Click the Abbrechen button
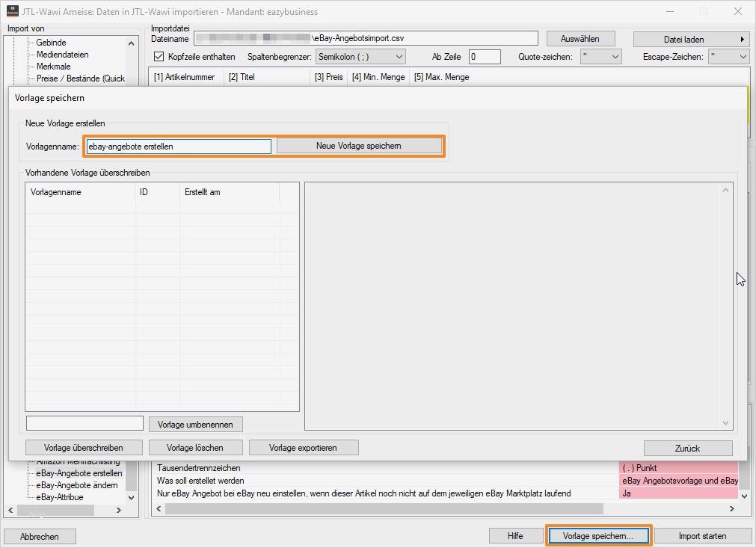756x548 pixels. [40, 536]
